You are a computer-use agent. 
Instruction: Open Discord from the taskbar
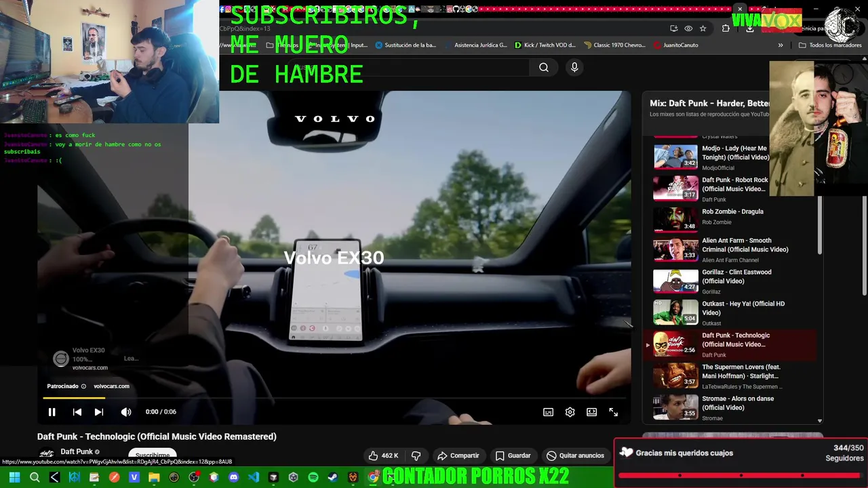(234, 477)
